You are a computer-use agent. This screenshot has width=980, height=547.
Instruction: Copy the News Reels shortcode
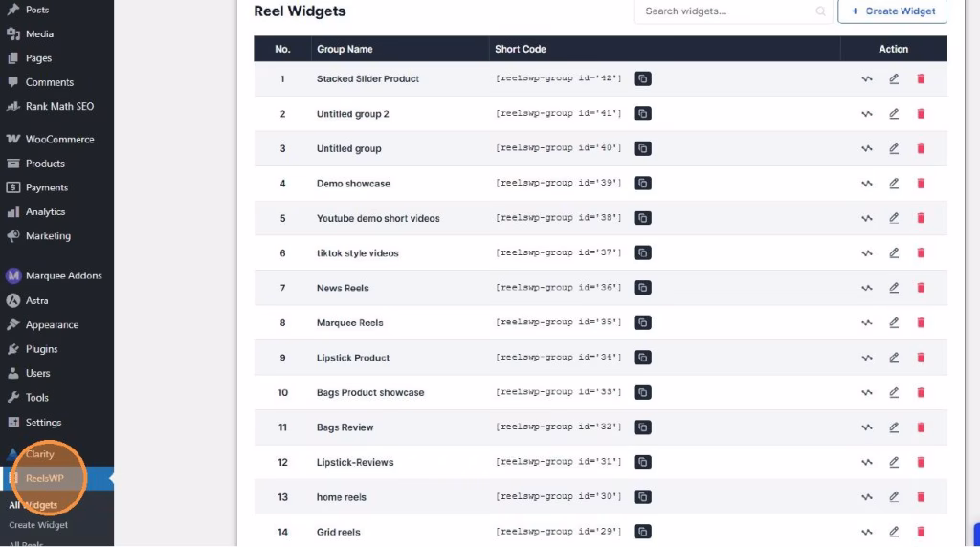[642, 288]
